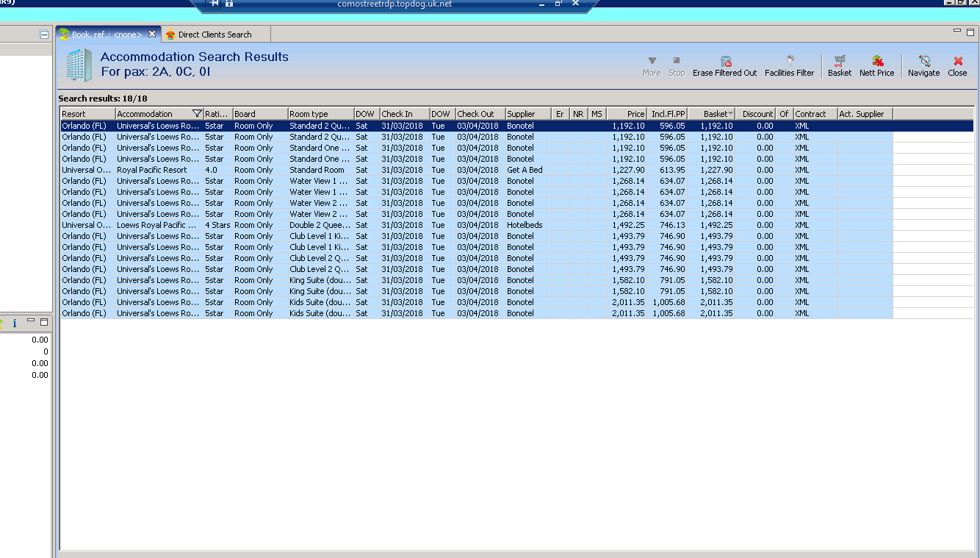Click Room Only in the Get A Bed row
This screenshot has height=558, width=980.
(x=260, y=170)
